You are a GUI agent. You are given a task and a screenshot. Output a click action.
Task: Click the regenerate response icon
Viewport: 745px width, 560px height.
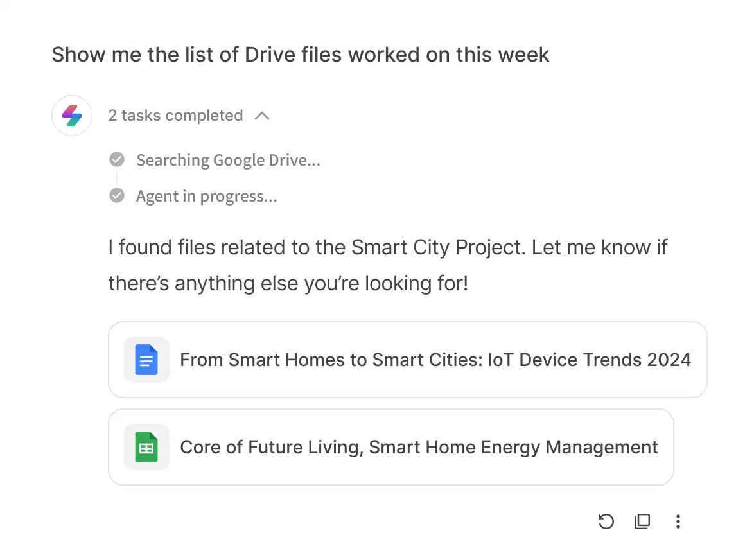point(606,521)
